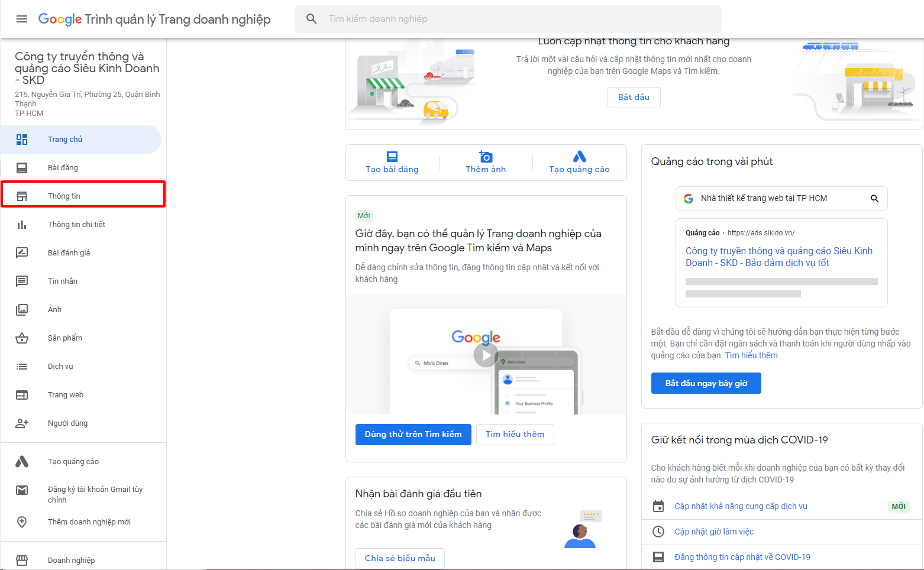Click the Trang chủ dashboard icon
The image size is (924, 570).
(x=22, y=140)
